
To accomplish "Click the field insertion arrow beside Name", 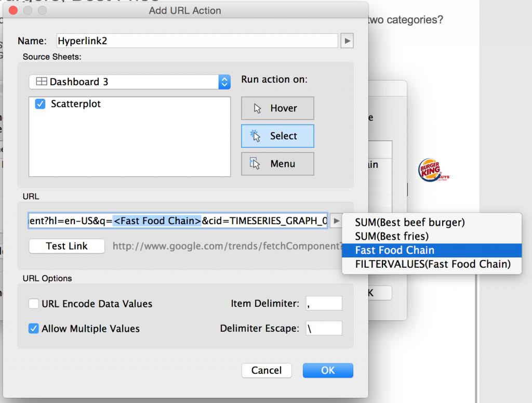I will tap(347, 41).
